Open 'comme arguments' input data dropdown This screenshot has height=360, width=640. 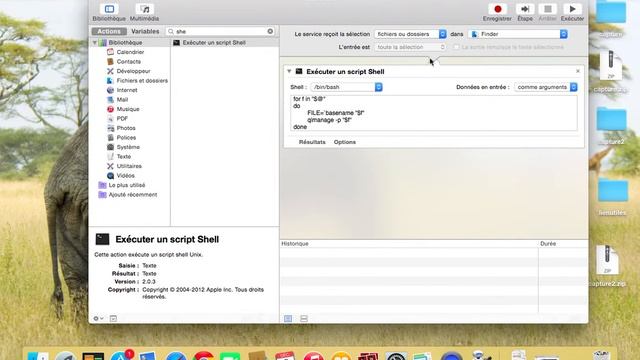click(546, 87)
